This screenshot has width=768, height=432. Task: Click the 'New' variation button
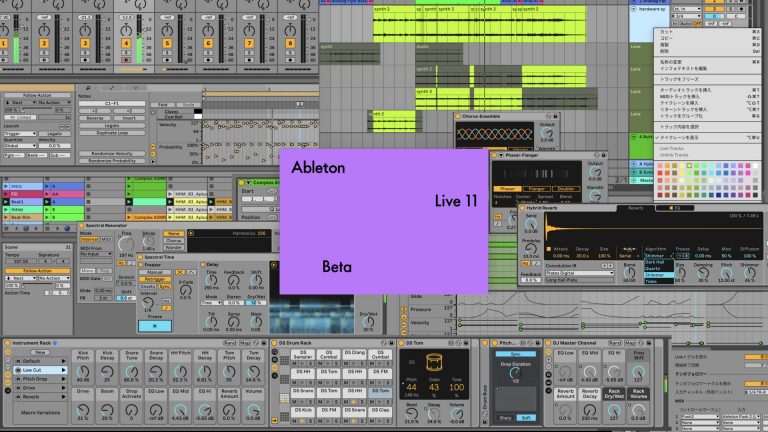[x=40, y=352]
